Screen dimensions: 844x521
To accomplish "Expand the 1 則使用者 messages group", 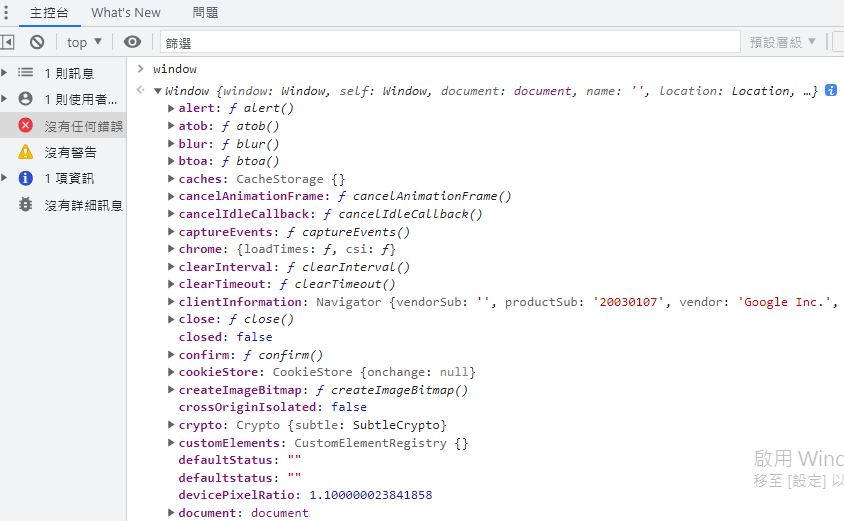I will (4, 98).
